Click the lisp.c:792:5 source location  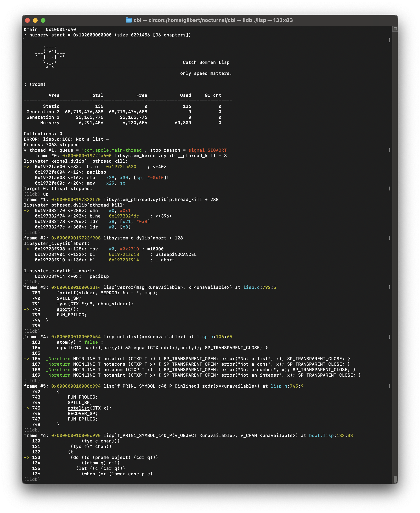[x=259, y=287]
